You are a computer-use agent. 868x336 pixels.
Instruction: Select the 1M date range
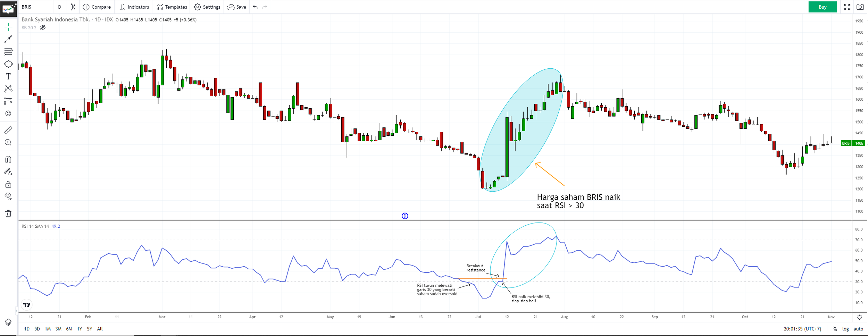[x=48, y=329]
